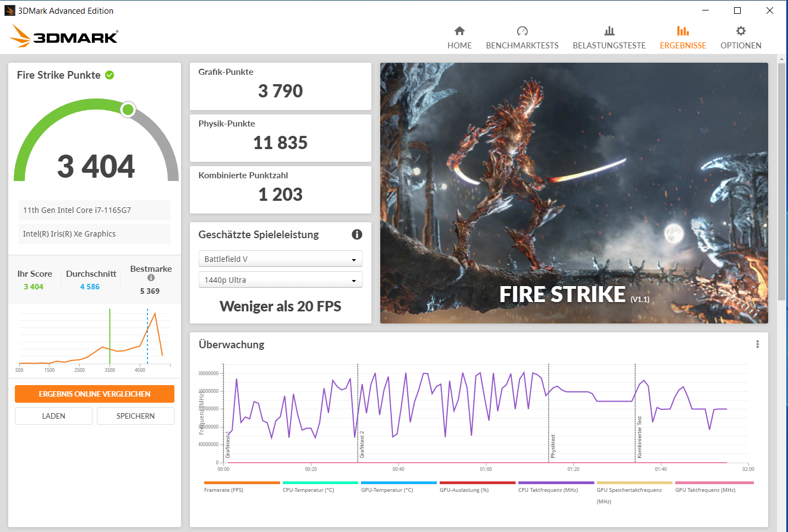Open the Home house icon
Image resolution: width=788 pixels, height=532 pixels.
coord(459,31)
